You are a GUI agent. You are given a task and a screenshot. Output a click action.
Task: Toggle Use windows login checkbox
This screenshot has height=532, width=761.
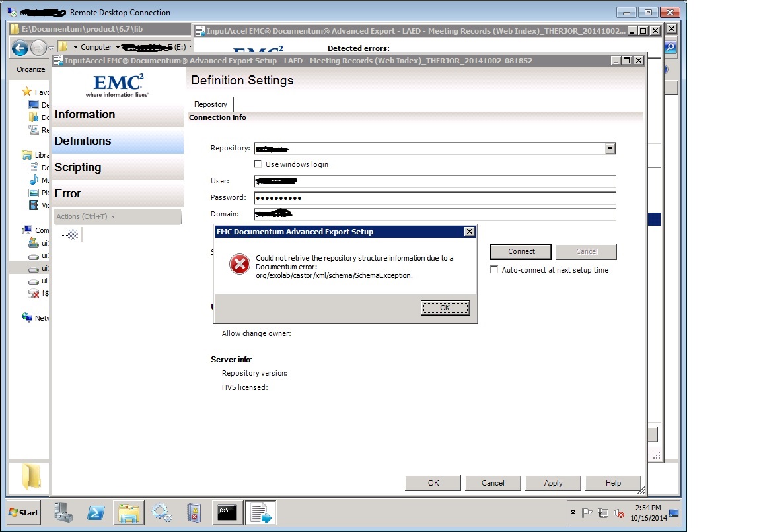coord(258,164)
